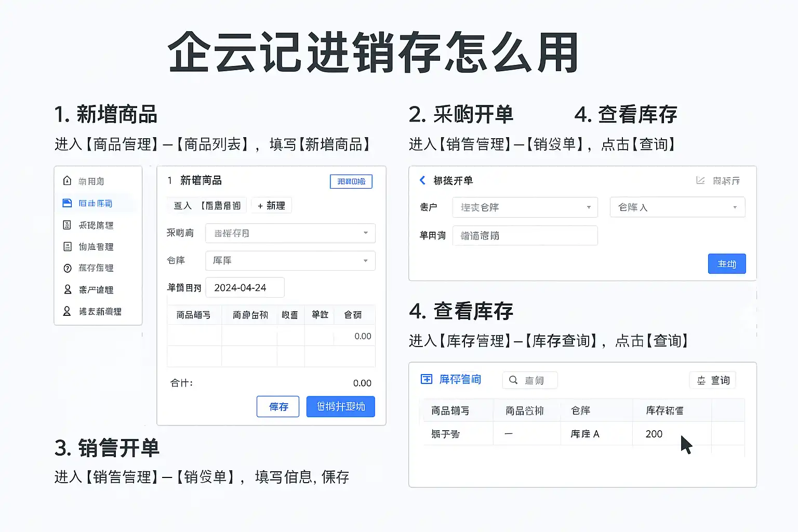Click the chart icon at the order panel's top right

click(x=700, y=180)
